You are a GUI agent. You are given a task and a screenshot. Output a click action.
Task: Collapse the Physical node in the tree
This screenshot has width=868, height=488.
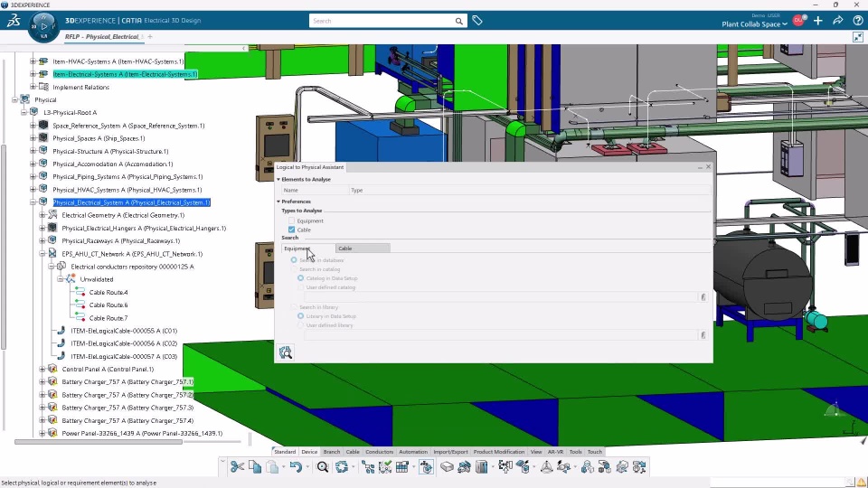15,100
